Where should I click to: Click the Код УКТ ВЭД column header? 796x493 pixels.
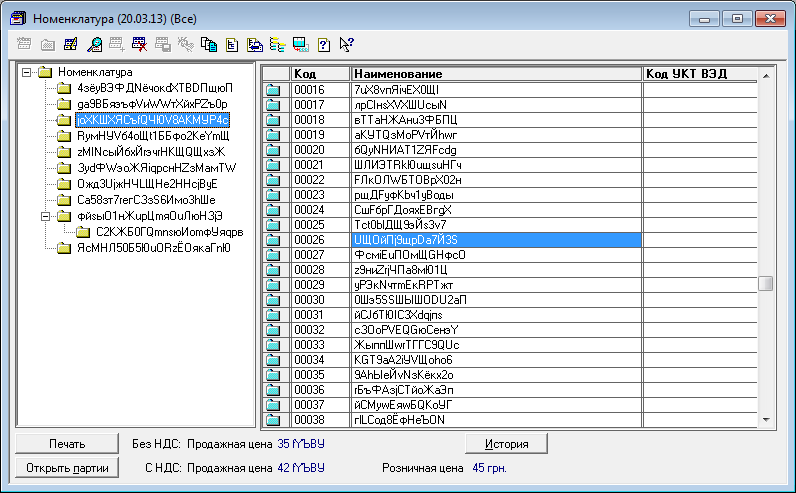pos(700,74)
